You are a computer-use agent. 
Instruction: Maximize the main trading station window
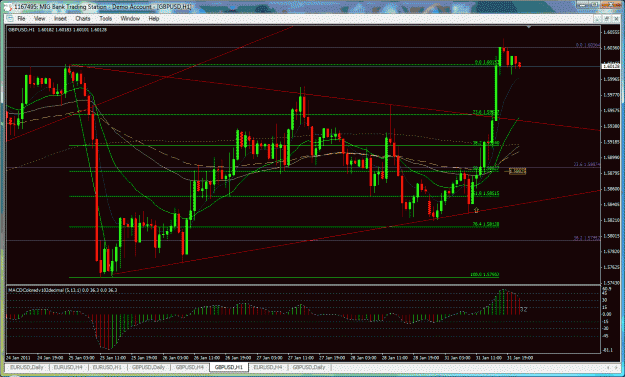[x=595, y=5]
